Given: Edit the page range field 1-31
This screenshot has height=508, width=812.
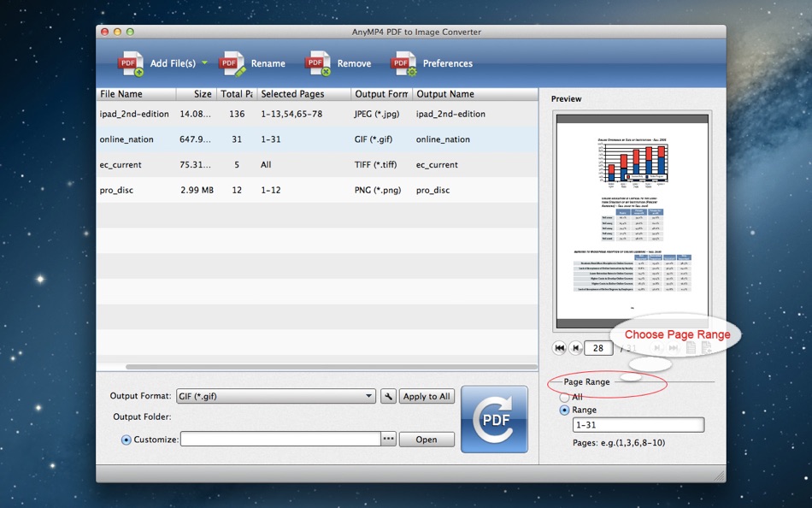Looking at the screenshot, I should click(638, 424).
